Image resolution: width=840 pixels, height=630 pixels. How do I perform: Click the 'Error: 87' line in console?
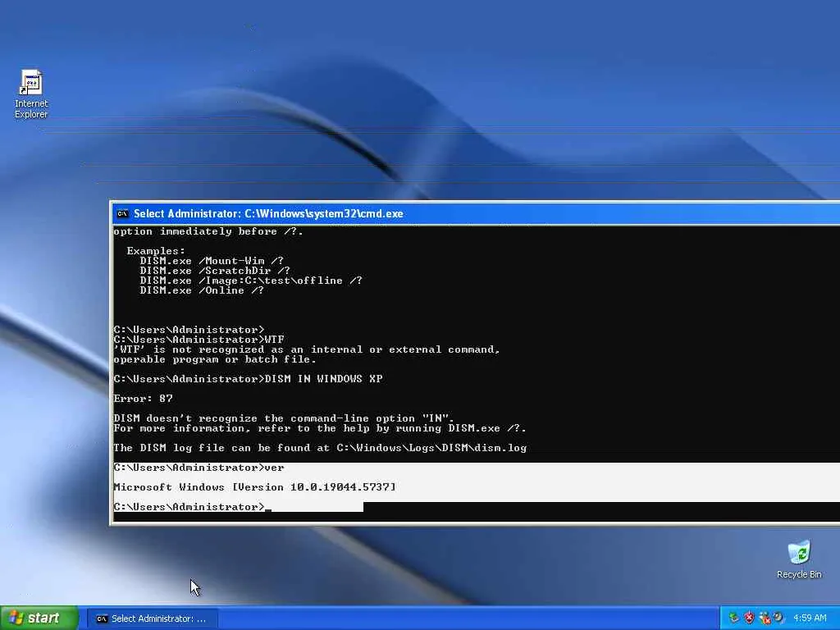click(x=143, y=399)
